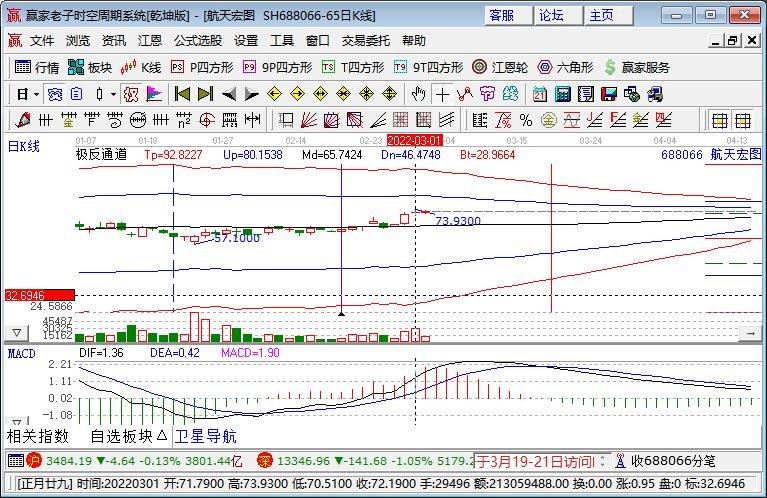This screenshot has height=498, width=767.
Task: Open the 行情 market quotes view
Action: tap(37, 67)
